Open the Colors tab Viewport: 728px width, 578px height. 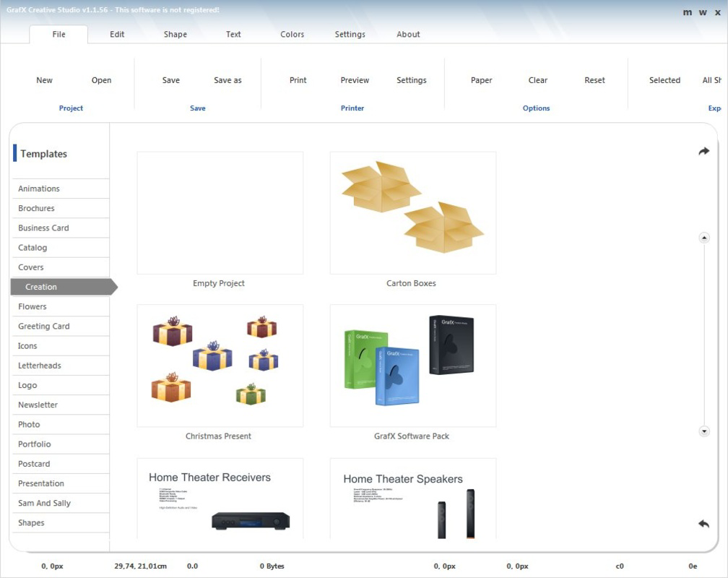click(292, 35)
